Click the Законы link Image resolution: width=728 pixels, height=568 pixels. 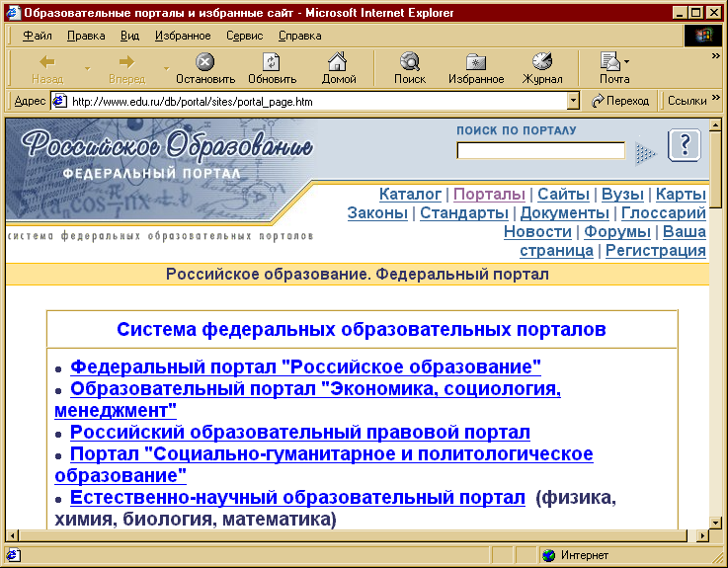pos(377,212)
